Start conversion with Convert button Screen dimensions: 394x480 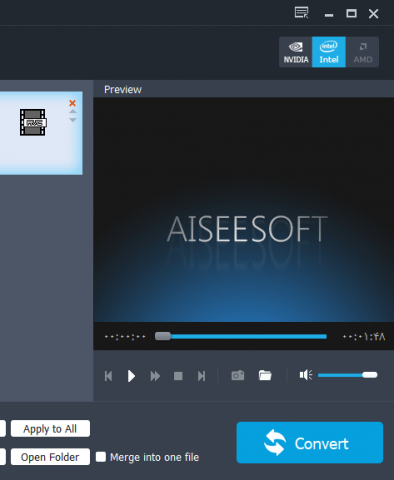(310, 443)
